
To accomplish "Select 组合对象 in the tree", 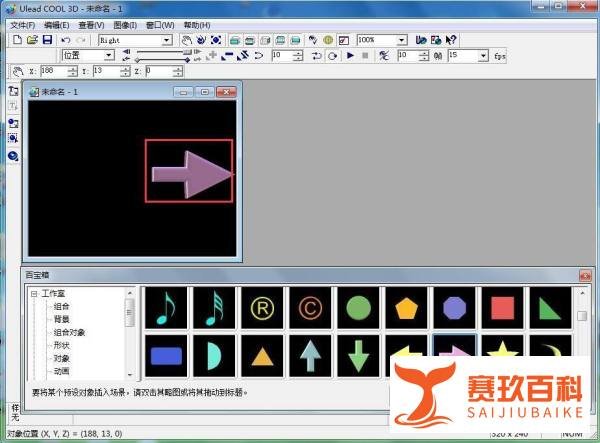I will [x=69, y=332].
